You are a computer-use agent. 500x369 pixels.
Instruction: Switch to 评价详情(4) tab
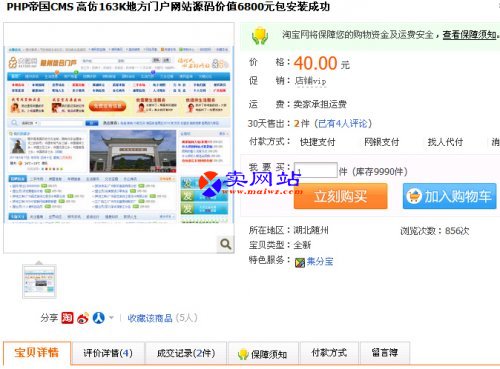[108, 353]
